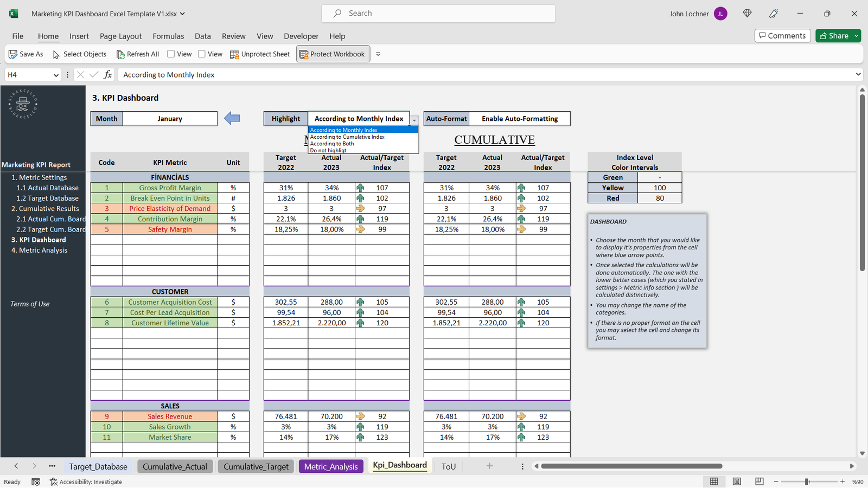Open Accessibility Investigate in status bar
This screenshot has height=488, width=868.
pyautogui.click(x=86, y=481)
